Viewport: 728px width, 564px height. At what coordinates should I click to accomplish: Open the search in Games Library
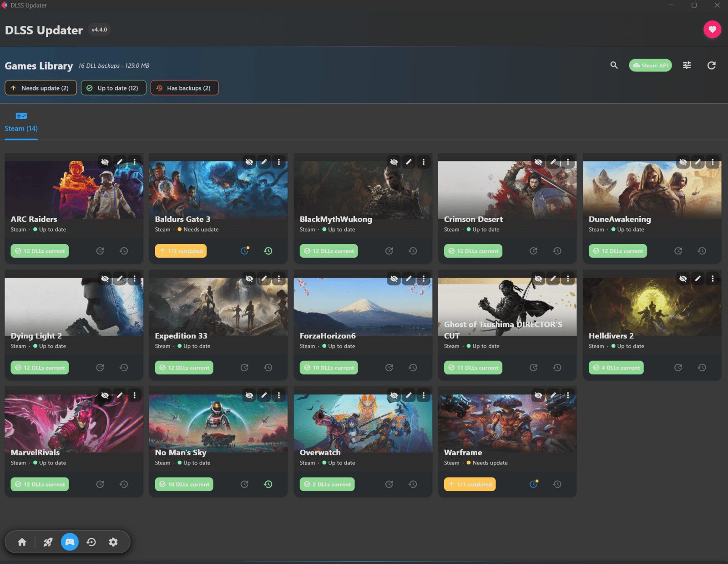(614, 65)
